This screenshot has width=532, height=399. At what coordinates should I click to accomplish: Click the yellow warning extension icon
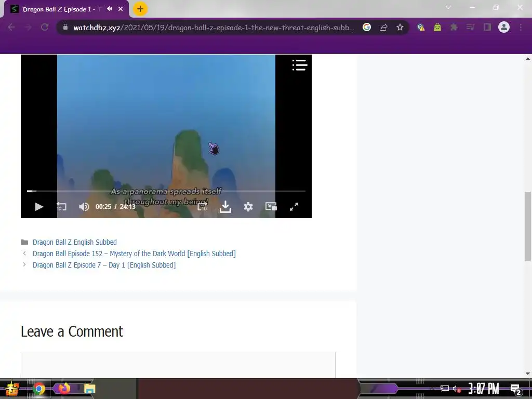pos(421,27)
